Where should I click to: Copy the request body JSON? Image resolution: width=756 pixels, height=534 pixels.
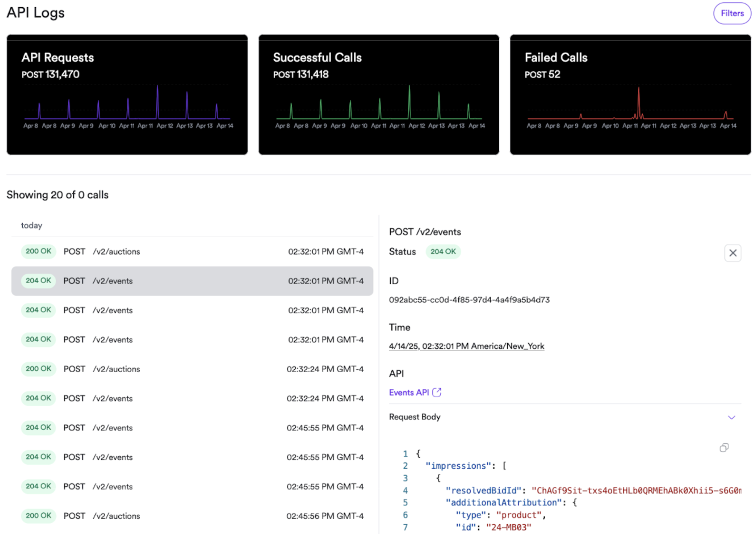[x=724, y=447]
